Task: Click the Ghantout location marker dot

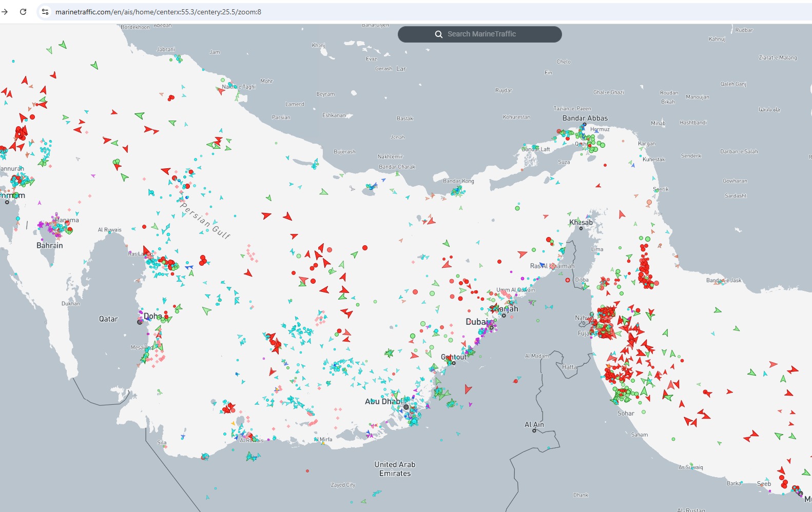Action: point(453,363)
